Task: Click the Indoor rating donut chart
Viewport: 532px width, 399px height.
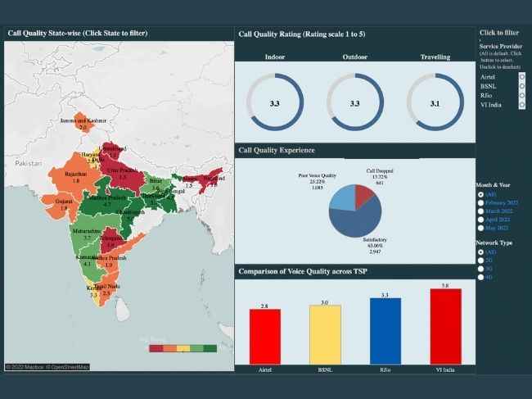Action: 275,102
